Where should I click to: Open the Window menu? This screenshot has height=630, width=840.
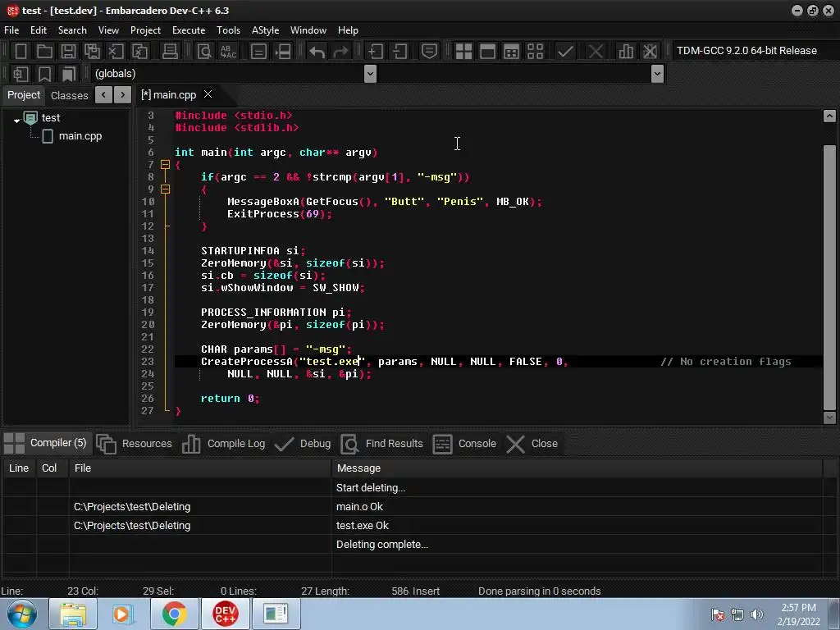coord(308,30)
